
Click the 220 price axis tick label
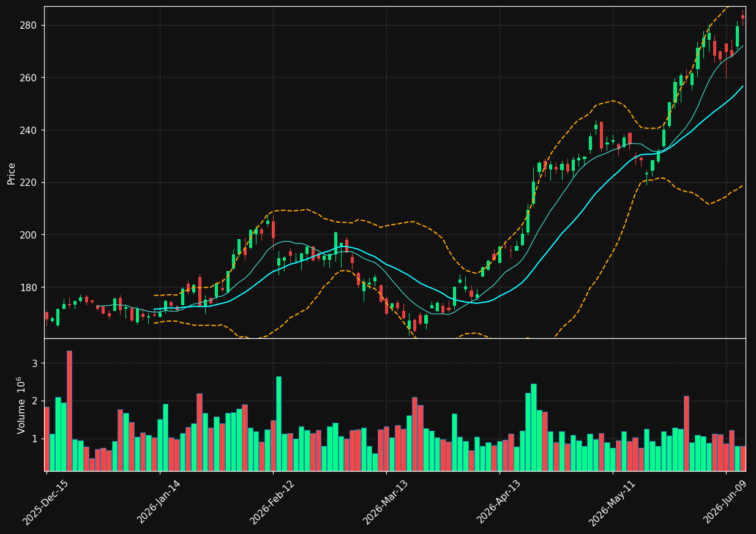tap(29, 182)
